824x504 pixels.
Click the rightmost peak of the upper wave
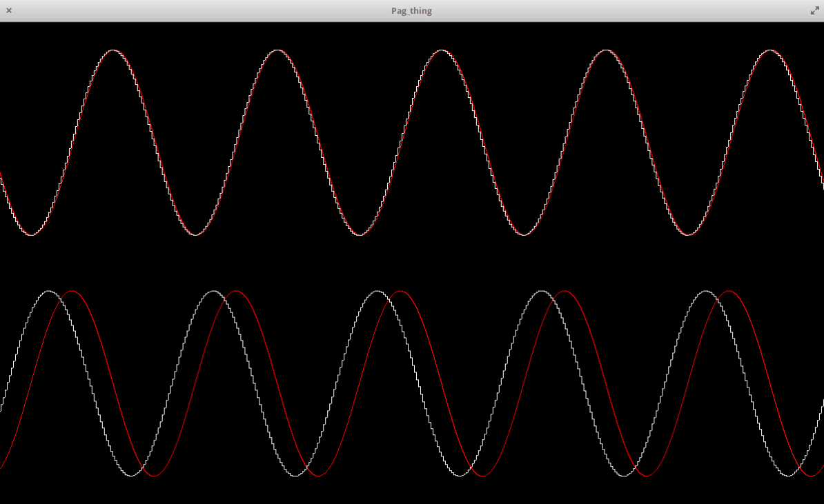(x=769, y=50)
